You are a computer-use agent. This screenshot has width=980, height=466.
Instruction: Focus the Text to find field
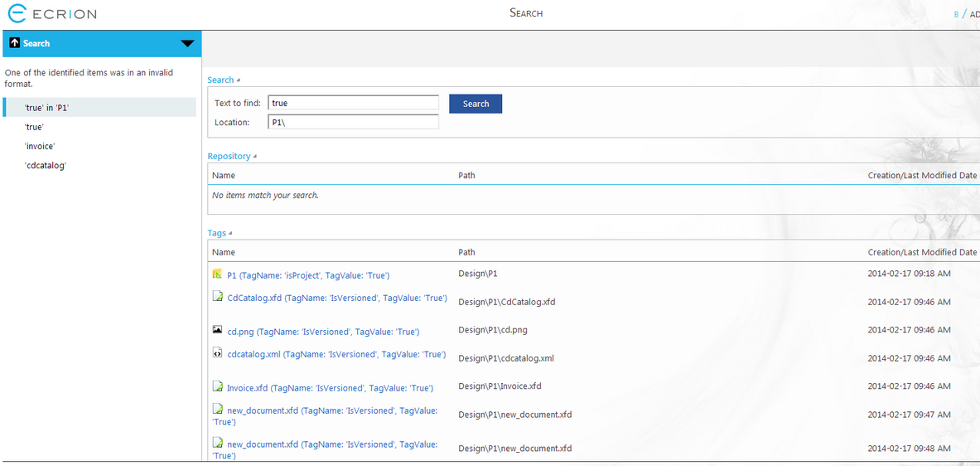coord(353,103)
